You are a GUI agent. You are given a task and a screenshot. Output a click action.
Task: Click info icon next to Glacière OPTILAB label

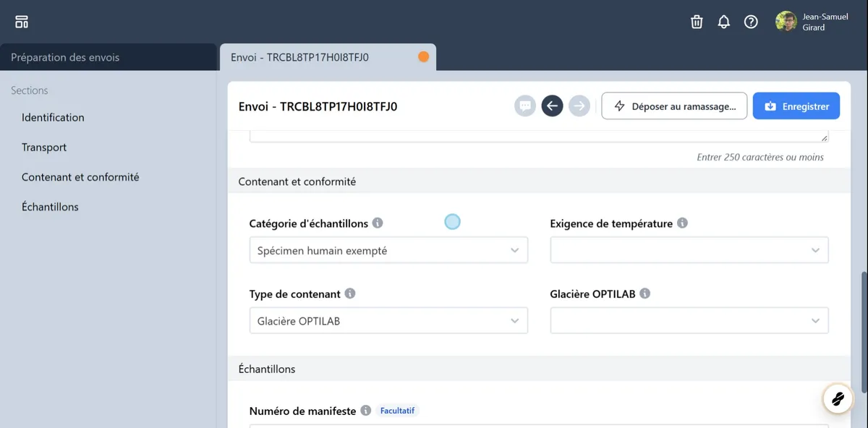(644, 294)
